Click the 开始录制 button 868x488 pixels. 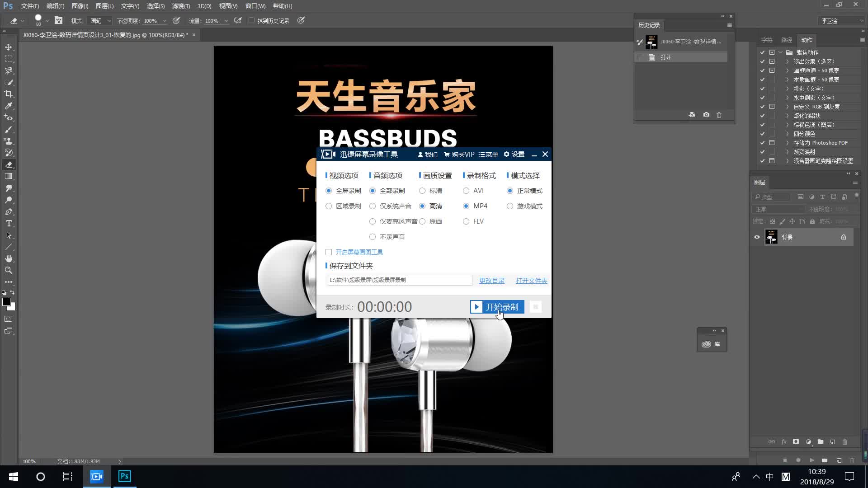pos(497,307)
